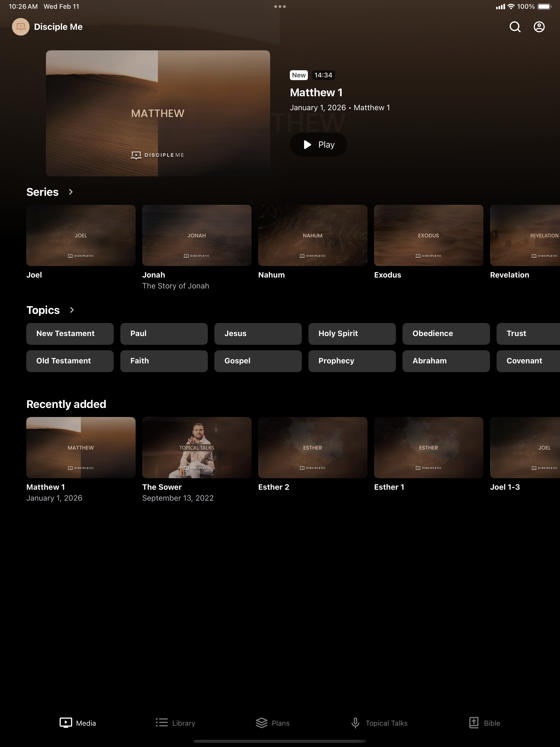Tap 'The Story of Jonah' subtitle
The height and width of the screenshot is (747, 560).
point(176,286)
